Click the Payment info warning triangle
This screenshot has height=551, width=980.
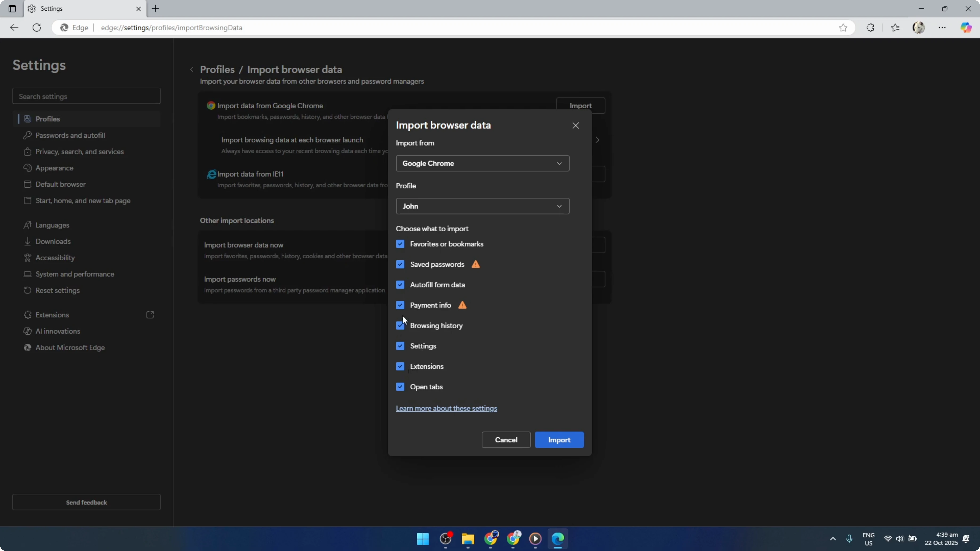pyautogui.click(x=462, y=305)
